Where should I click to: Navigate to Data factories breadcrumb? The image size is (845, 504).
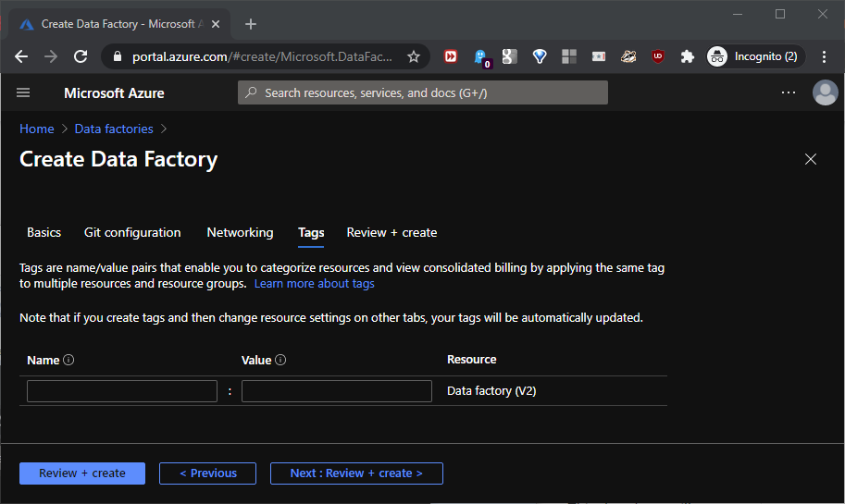(114, 129)
